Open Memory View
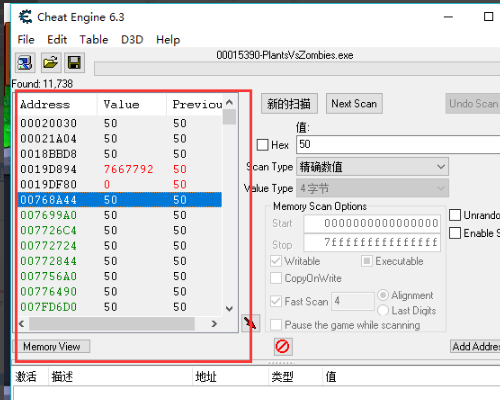Image resolution: width=500 pixels, height=400 pixels. (52, 347)
